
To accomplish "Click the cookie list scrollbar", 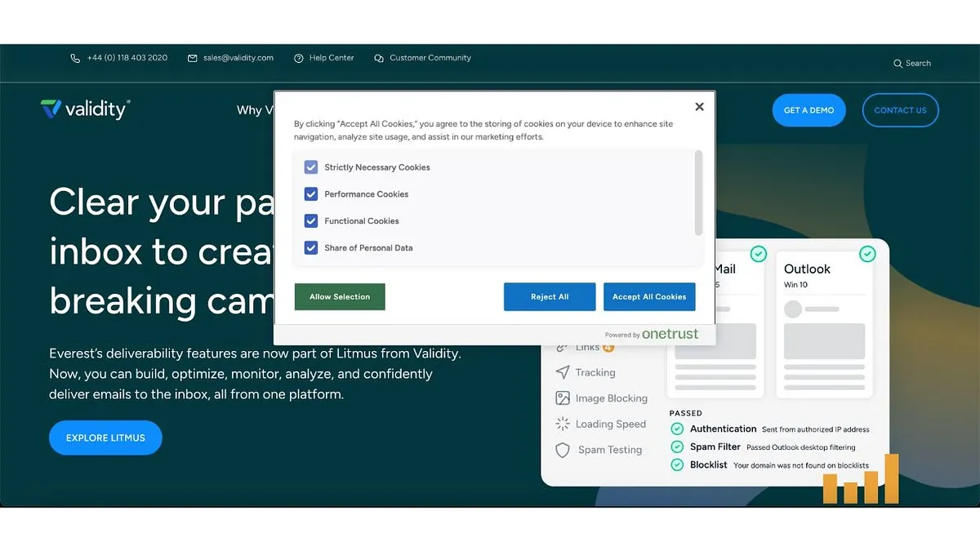I will [x=698, y=193].
